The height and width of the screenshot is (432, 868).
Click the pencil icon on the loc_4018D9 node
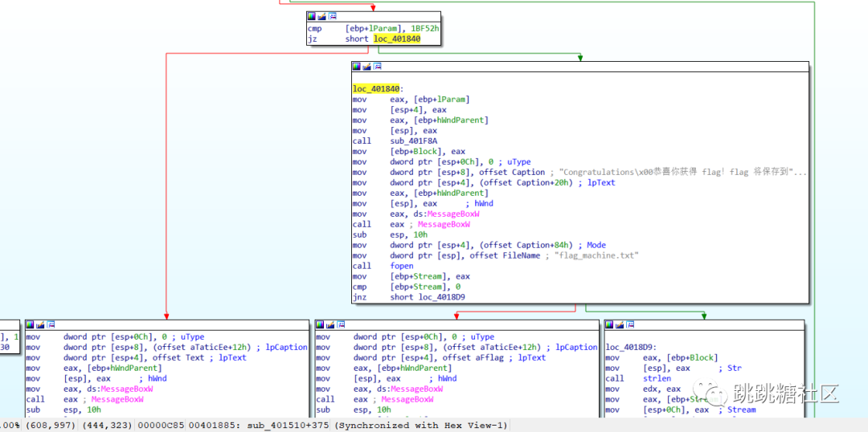pos(620,324)
